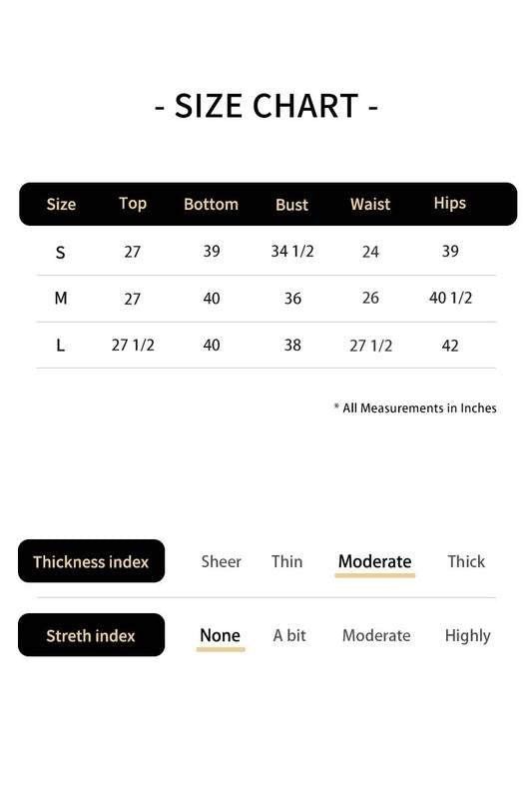Click the Thickness index label

[91, 561]
